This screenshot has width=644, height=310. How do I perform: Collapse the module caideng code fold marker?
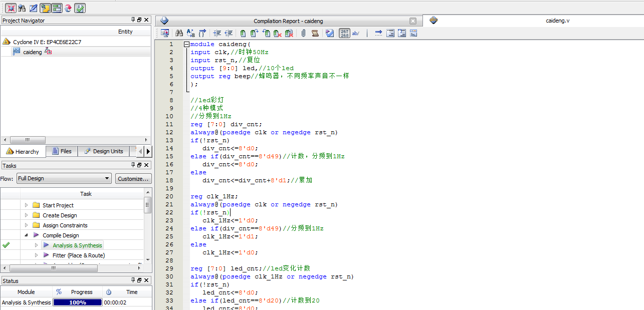186,44
